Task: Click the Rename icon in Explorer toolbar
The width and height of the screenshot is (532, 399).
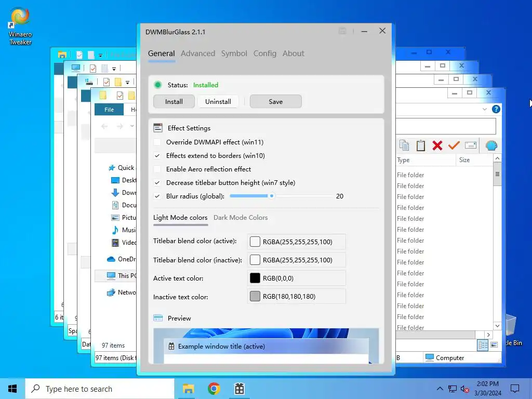Action: tap(471, 145)
